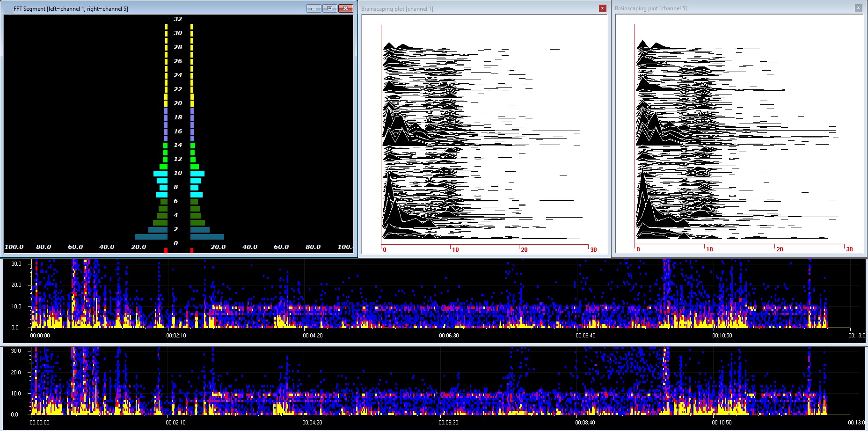Screen dimensions: 868x431
Task: Focus the Brainscaping plot [channel 5] title bar
Action: 725,8
